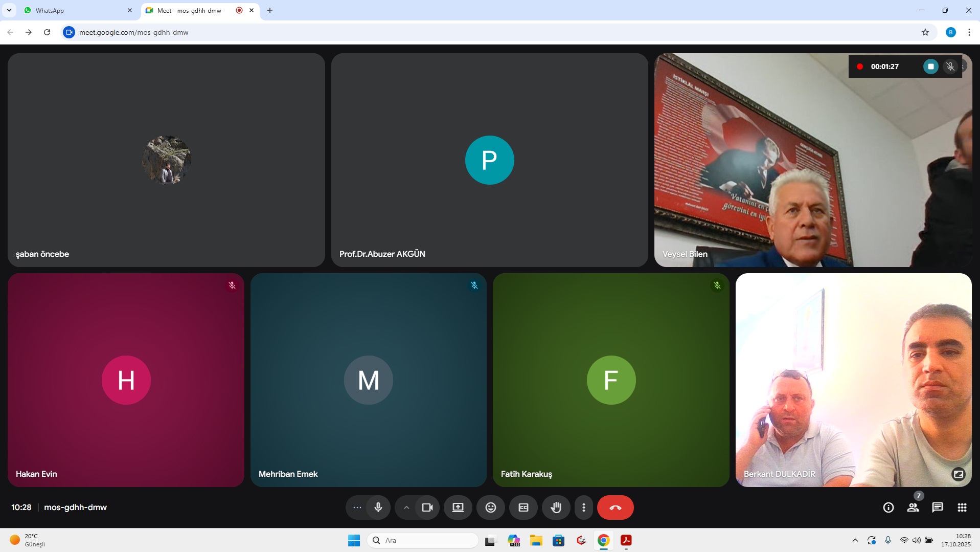
Task: Select Veysel Bilen video tile
Action: click(x=813, y=160)
